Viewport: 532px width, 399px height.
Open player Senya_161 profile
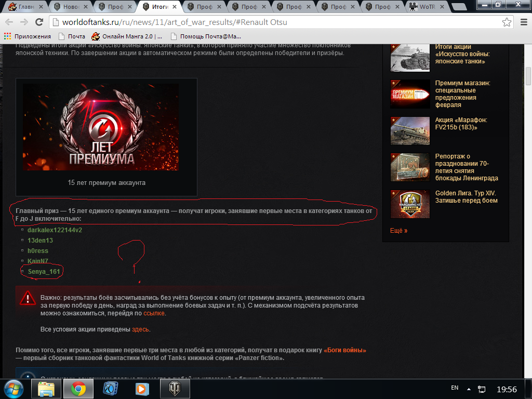44,271
